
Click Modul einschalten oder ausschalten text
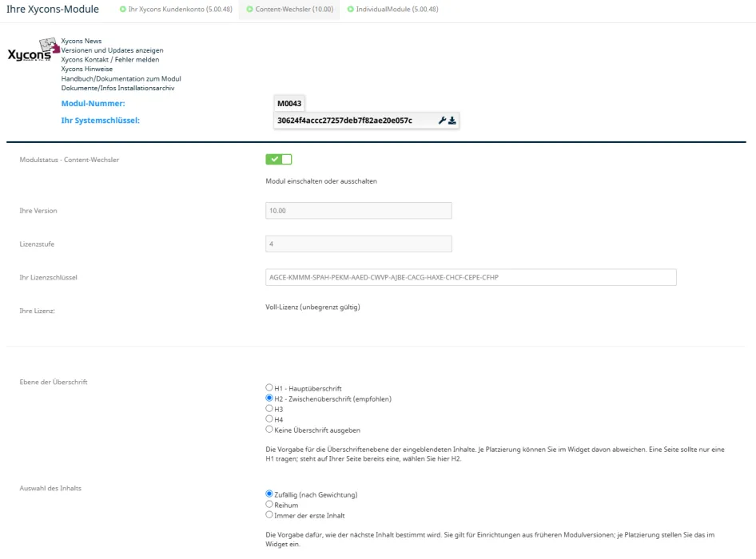point(321,181)
